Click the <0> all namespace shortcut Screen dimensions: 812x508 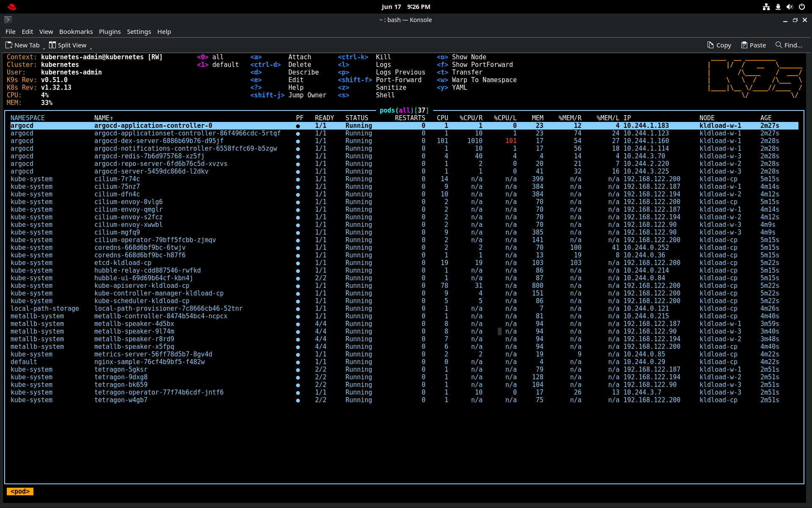pos(210,57)
